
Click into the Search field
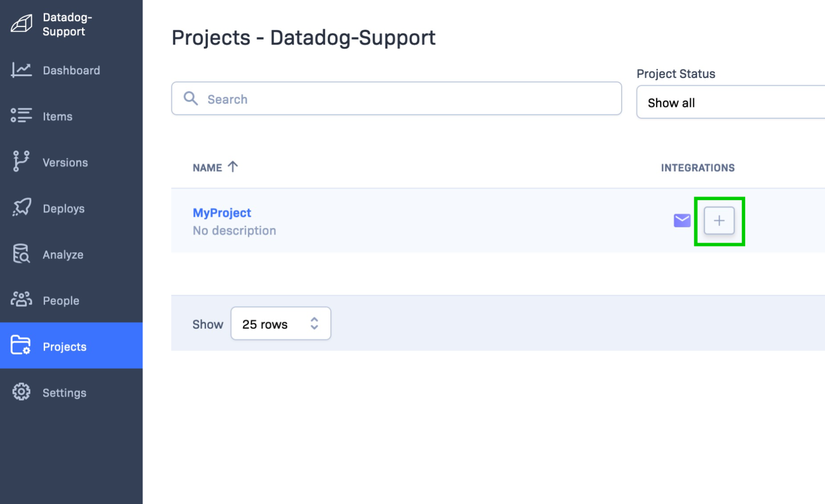pos(396,98)
